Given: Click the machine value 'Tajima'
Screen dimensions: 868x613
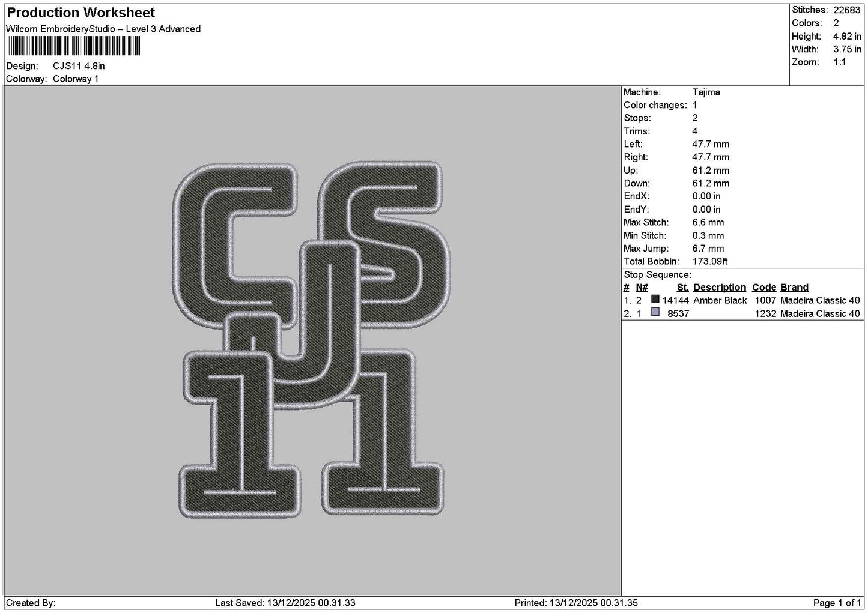Looking at the screenshot, I should (x=706, y=92).
